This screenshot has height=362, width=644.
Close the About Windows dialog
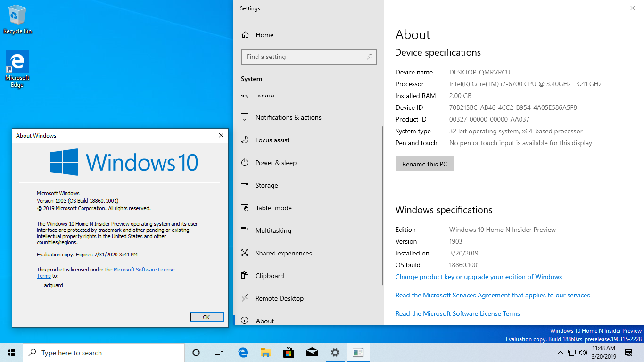pos(221,136)
